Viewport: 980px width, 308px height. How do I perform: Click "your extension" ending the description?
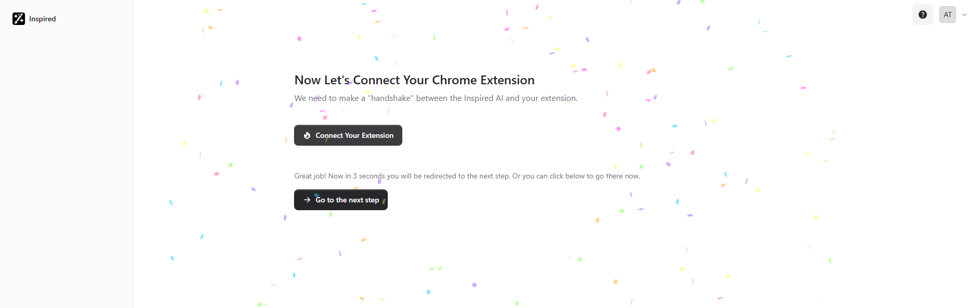click(549, 98)
